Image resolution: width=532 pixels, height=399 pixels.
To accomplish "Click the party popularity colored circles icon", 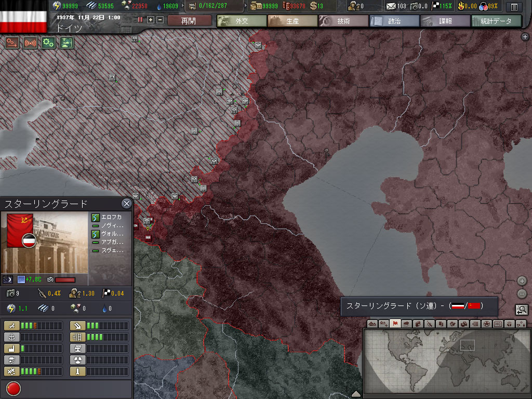I will pyautogui.click(x=483, y=6).
